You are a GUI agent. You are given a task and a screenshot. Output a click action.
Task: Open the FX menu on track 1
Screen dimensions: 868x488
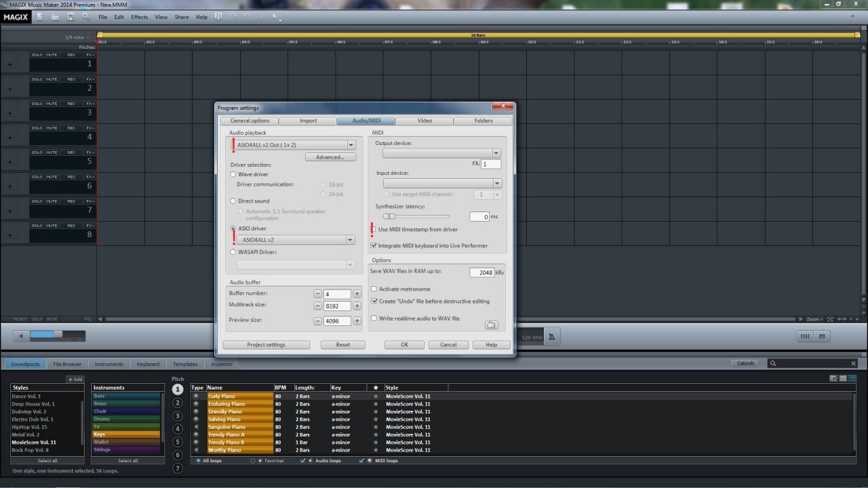90,54
